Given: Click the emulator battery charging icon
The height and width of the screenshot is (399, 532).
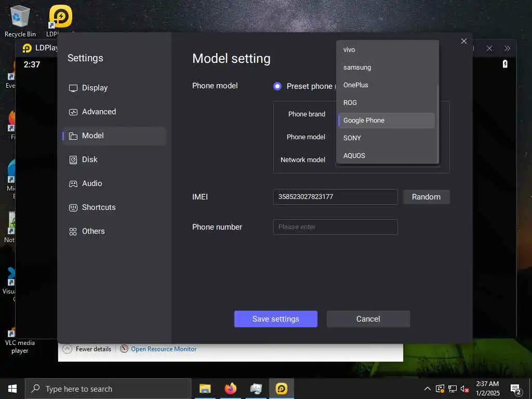Looking at the screenshot, I should [x=505, y=64].
